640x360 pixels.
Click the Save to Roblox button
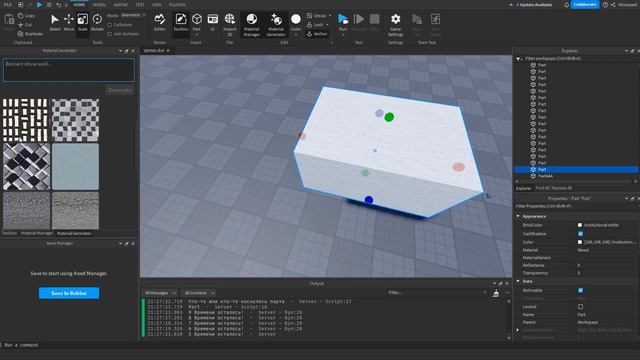(69, 293)
